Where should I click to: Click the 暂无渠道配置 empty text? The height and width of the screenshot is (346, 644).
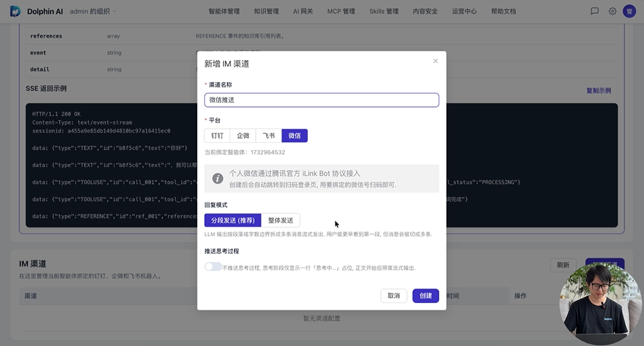click(321, 318)
